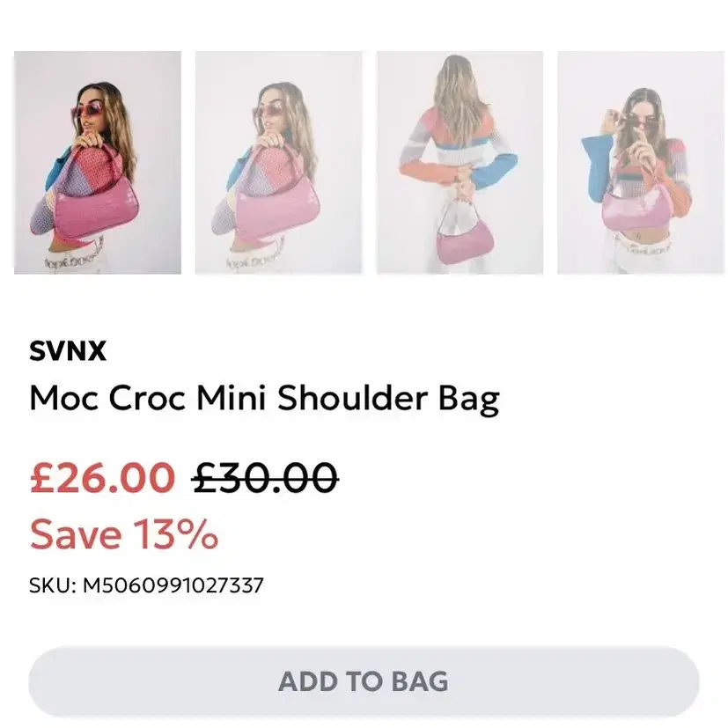This screenshot has width=728, height=728.
Task: Click the word Bag in the product title
Action: (x=469, y=401)
